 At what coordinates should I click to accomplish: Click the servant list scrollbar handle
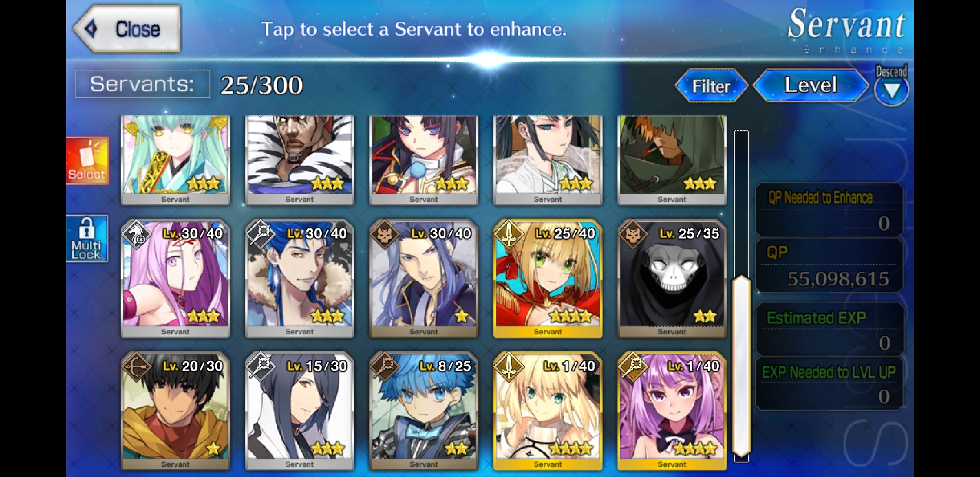click(x=742, y=367)
